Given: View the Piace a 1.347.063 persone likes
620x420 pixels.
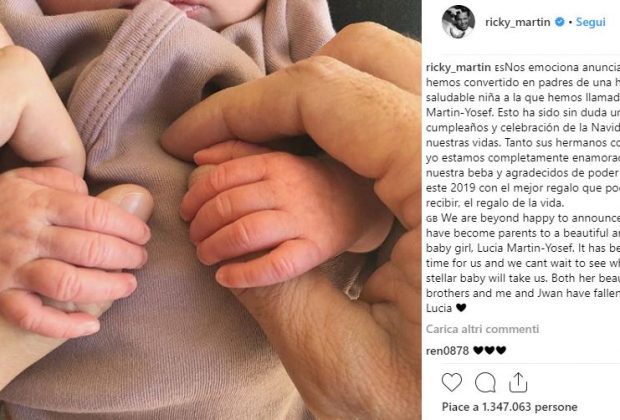Looking at the screenshot, I should [x=509, y=407].
